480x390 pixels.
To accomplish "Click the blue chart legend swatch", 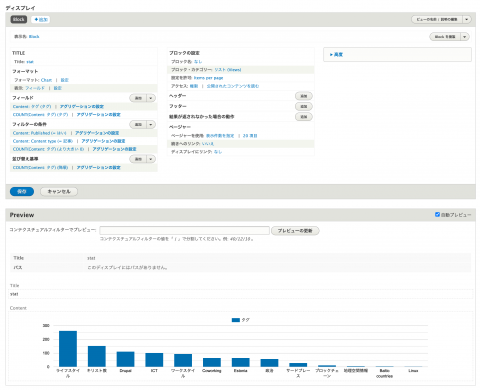I will pos(236,320).
